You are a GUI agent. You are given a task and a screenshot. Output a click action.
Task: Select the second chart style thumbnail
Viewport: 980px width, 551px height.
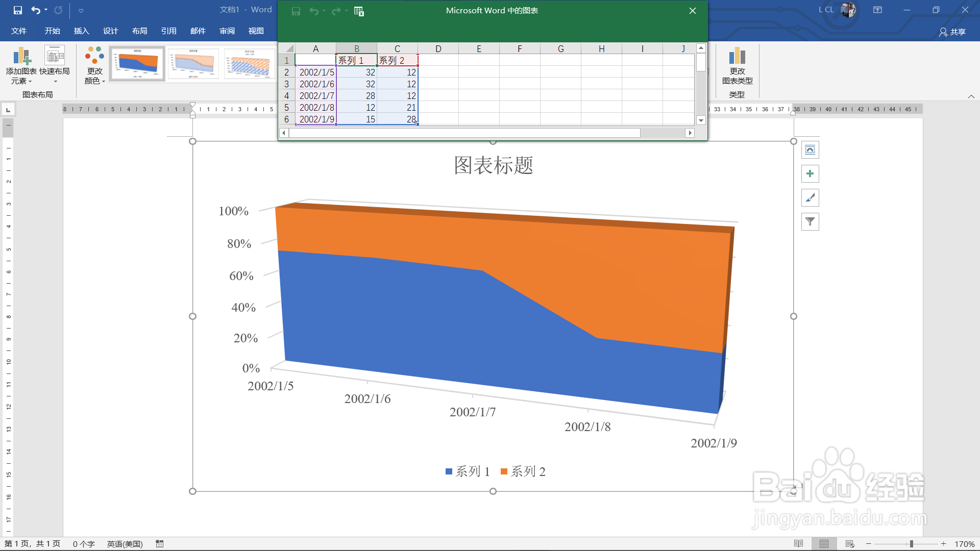point(193,64)
